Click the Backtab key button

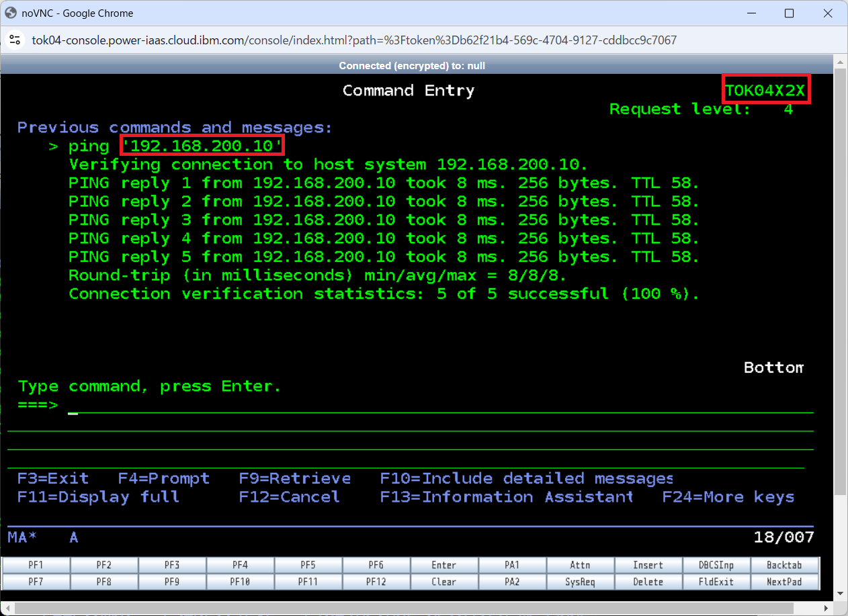(784, 565)
